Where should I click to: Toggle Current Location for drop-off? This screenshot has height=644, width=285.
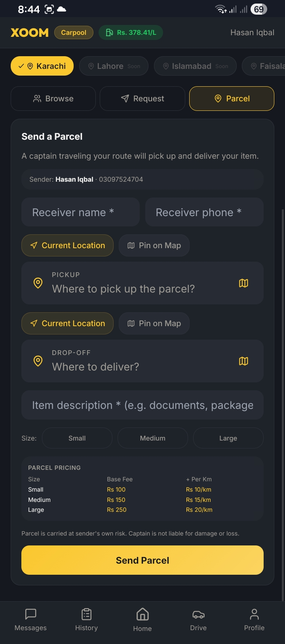click(67, 323)
